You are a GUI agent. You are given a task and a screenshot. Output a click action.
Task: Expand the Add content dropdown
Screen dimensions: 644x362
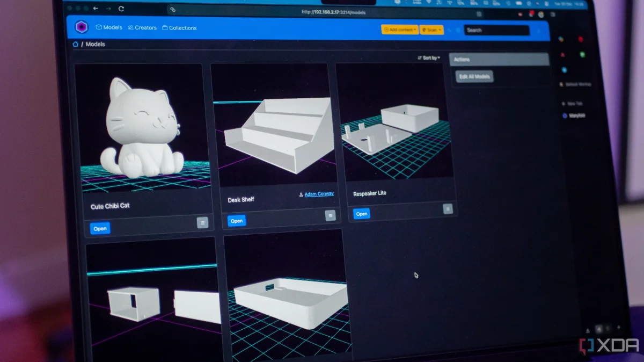pos(399,30)
